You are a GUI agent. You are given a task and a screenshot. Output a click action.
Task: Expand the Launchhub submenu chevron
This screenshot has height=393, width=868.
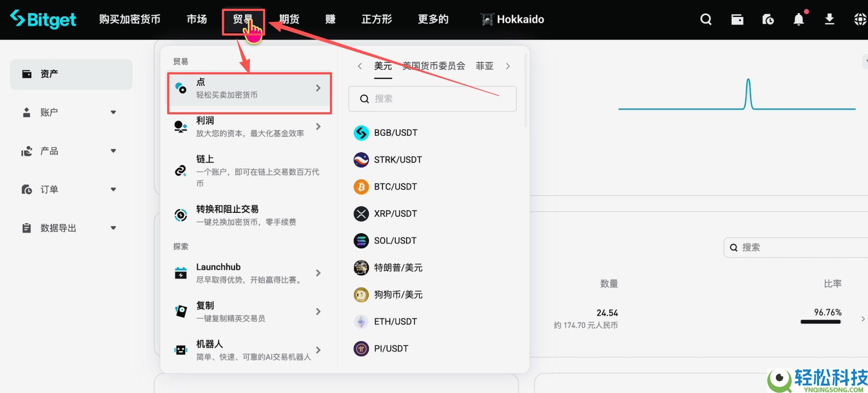click(318, 273)
